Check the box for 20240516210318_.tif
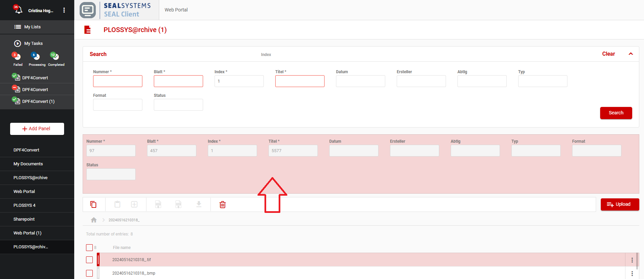644x279 pixels. (89, 260)
